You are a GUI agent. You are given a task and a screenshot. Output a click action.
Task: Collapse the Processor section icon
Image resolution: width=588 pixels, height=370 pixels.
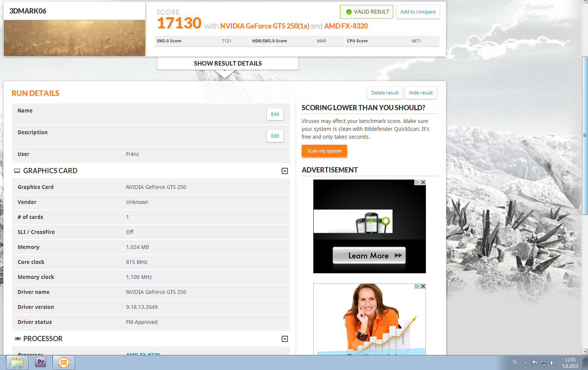click(x=285, y=339)
